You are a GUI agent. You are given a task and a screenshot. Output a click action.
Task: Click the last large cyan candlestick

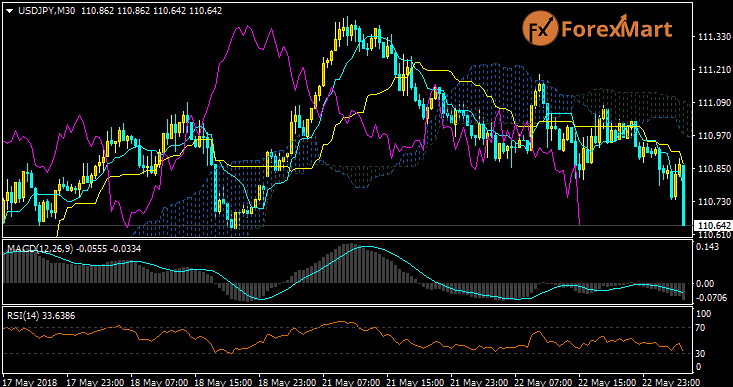click(683, 195)
